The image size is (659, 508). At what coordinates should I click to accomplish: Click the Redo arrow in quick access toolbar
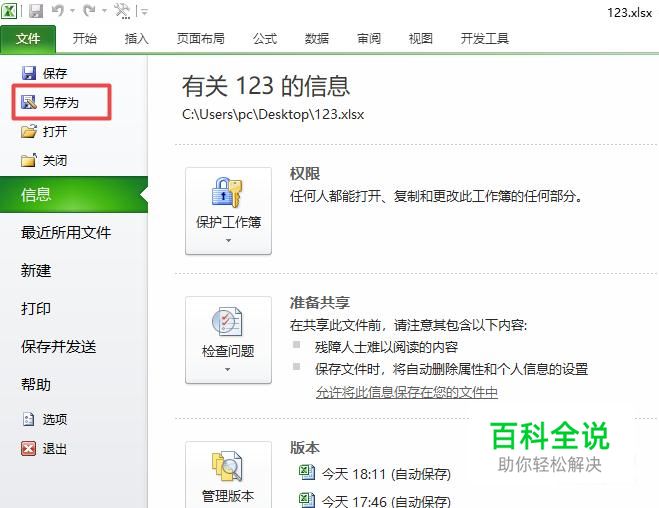89,11
